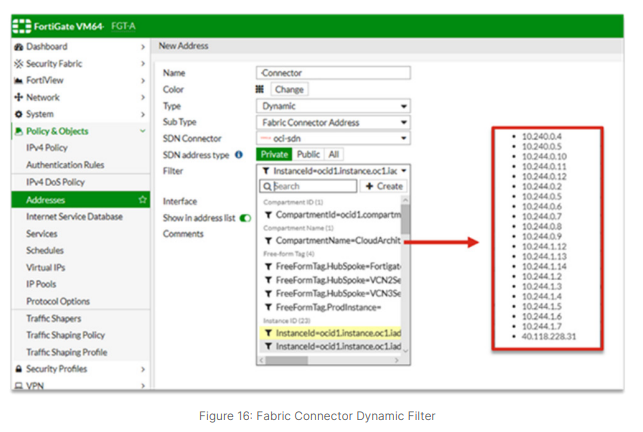Open the SDN Connector oci-sdn dropdown
The image size is (643, 432).
(333, 138)
